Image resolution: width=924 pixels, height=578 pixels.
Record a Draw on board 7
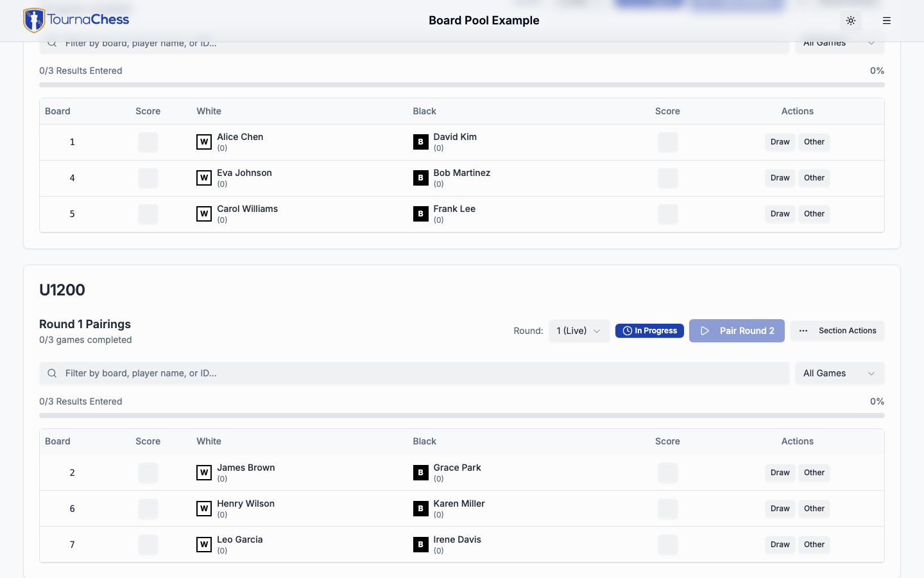point(780,545)
